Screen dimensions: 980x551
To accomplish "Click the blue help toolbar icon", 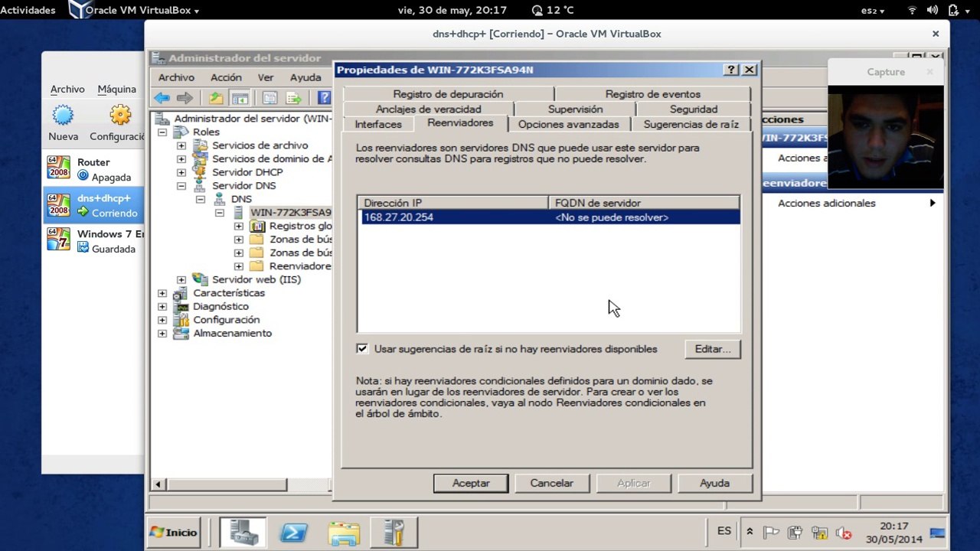I will [324, 98].
